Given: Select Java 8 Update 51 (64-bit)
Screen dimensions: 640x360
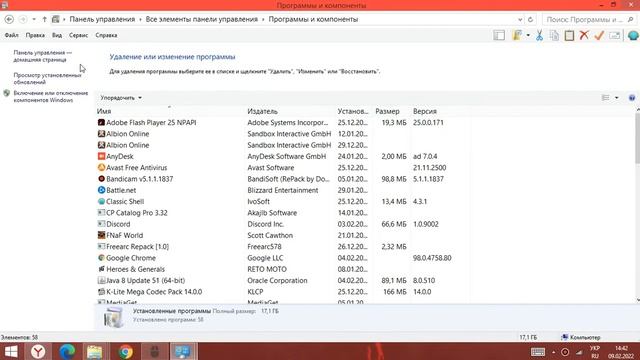Looking at the screenshot, I should pyautogui.click(x=145, y=280).
